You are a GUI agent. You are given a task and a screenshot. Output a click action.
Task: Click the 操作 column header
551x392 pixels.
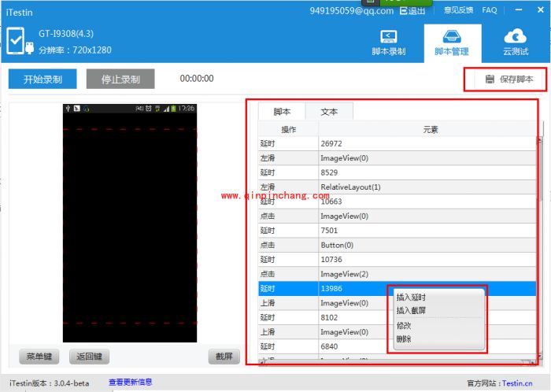(289, 130)
